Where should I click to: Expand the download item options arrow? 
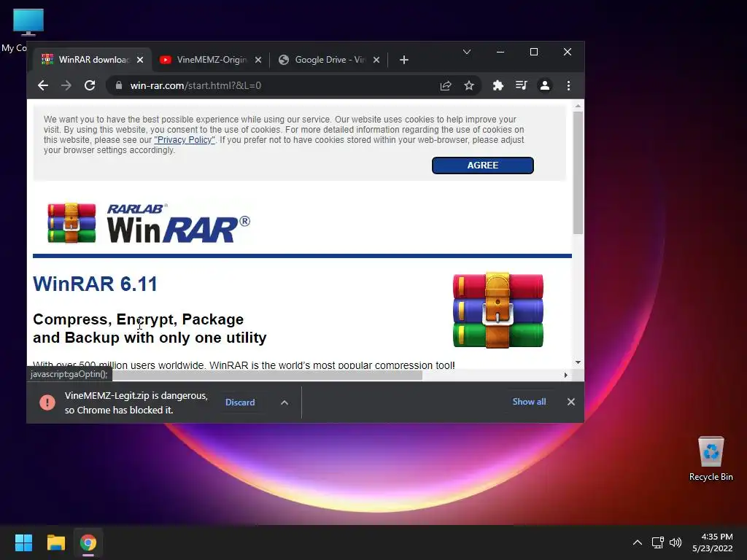coord(285,402)
